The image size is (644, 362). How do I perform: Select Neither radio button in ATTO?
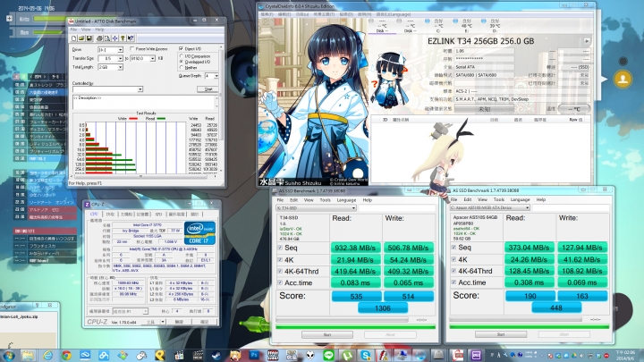click(x=182, y=67)
